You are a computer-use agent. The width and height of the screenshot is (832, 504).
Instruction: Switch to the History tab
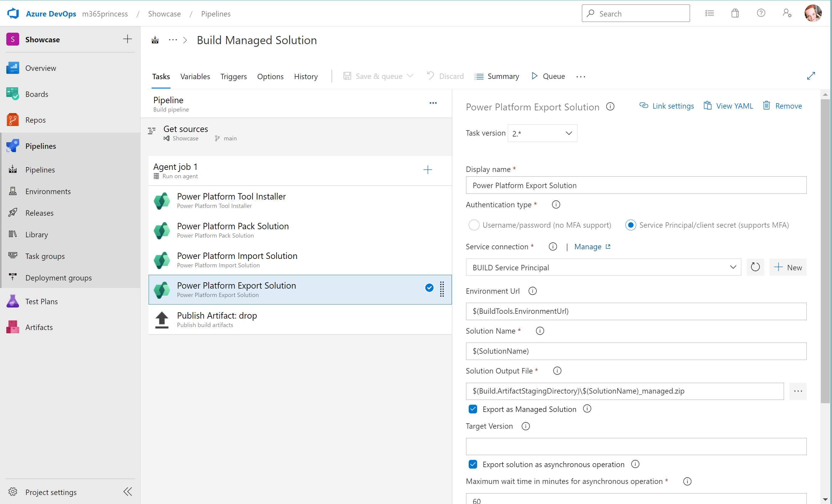coord(306,76)
